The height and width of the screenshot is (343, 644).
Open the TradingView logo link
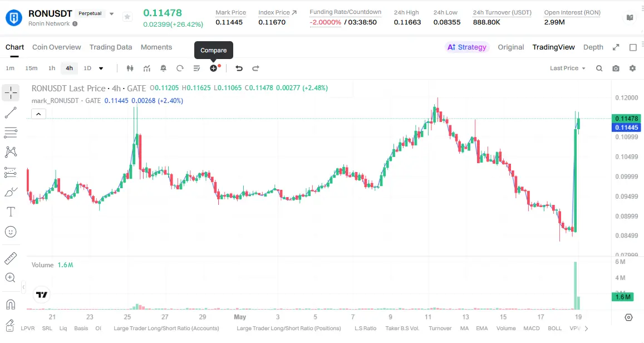click(42, 295)
